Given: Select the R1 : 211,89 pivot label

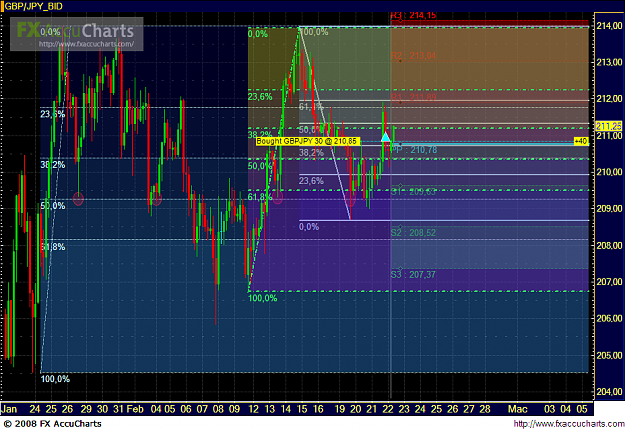Looking at the screenshot, I should click(413, 97).
